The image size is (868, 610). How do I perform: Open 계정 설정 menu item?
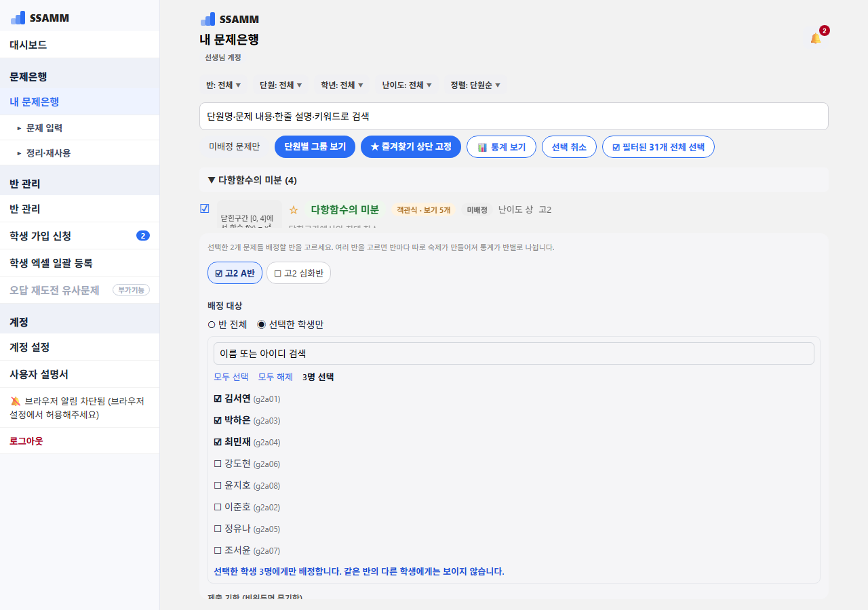[x=79, y=347]
